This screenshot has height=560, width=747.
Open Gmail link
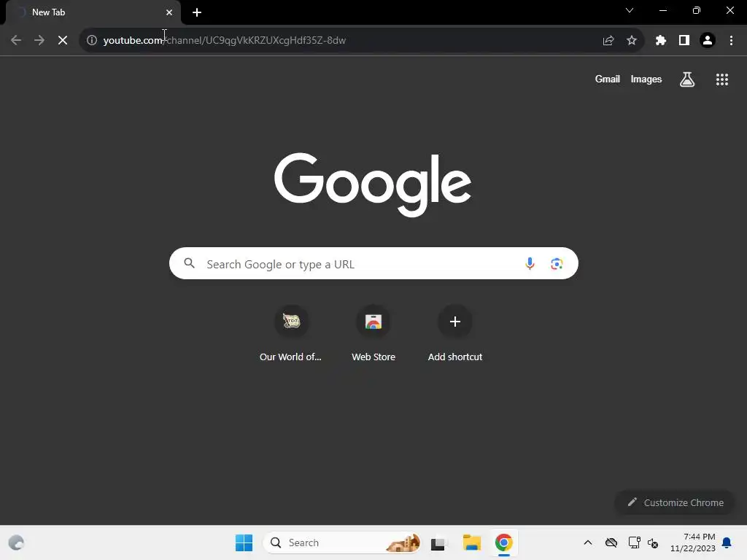pos(608,79)
